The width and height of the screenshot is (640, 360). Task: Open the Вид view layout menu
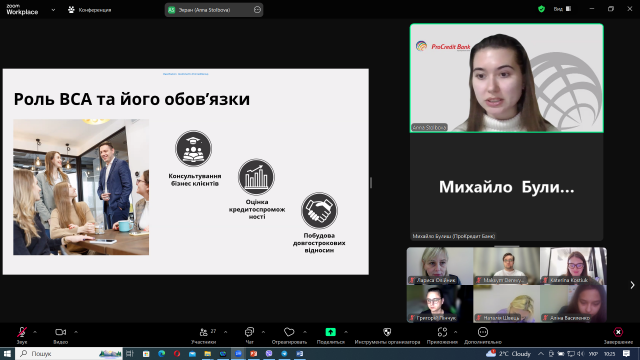(x=562, y=9)
